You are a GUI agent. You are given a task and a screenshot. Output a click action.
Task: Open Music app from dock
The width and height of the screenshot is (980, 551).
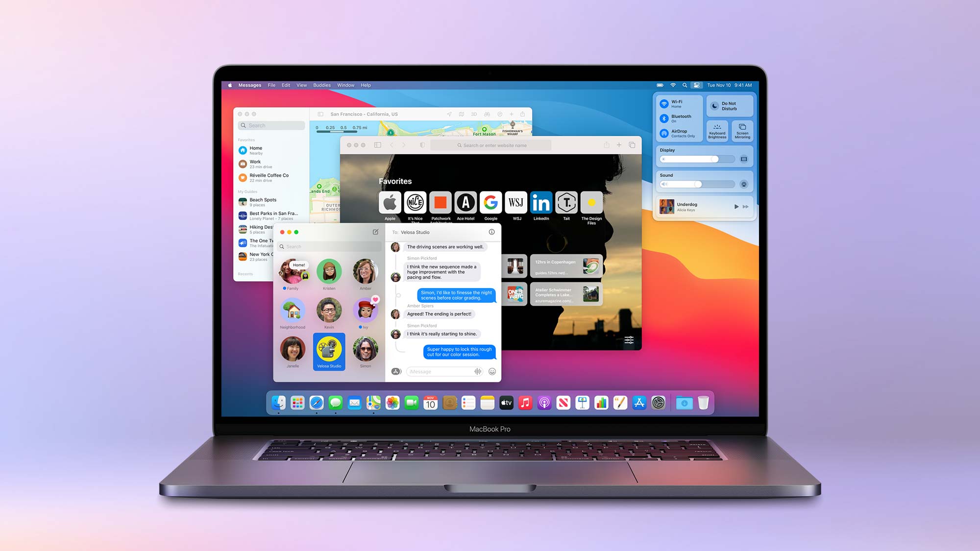pos(524,402)
